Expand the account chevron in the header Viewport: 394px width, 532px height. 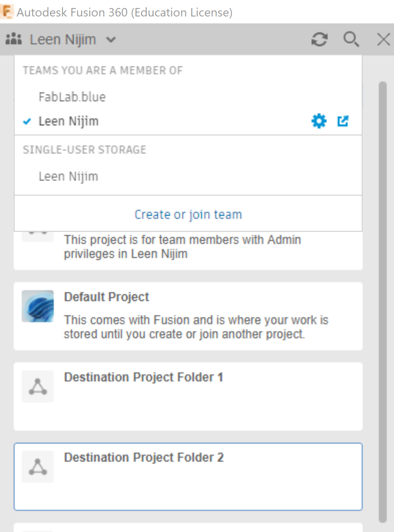(112, 39)
